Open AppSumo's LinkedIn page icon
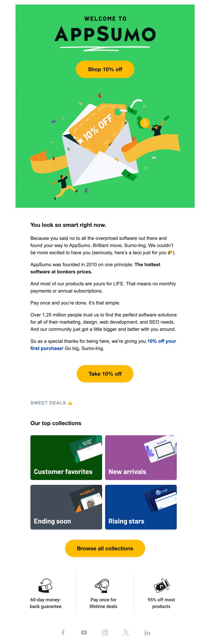209x644 pixels. tap(147, 632)
